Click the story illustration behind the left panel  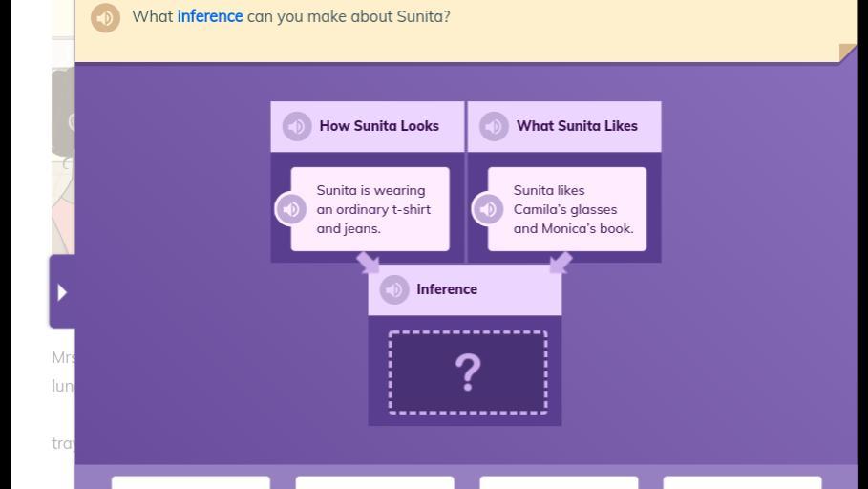point(63,172)
